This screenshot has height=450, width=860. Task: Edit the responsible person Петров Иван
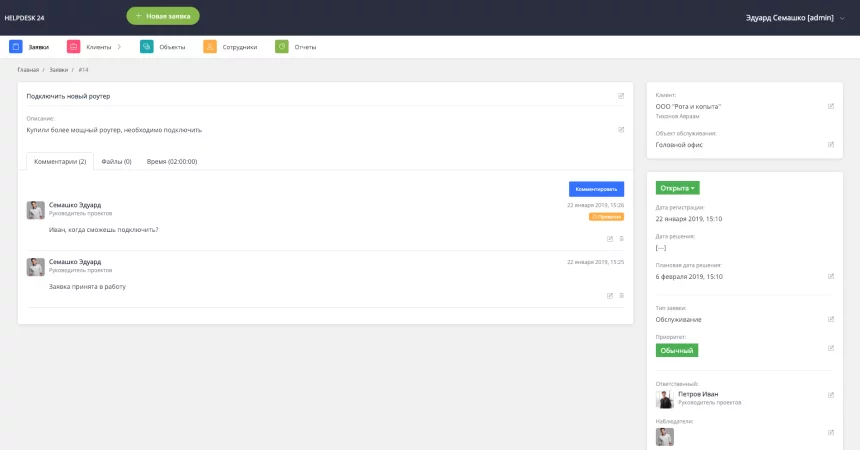831,395
